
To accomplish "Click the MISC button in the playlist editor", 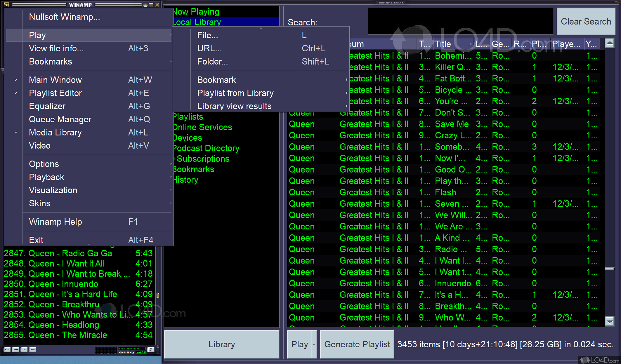I will (x=33, y=349).
